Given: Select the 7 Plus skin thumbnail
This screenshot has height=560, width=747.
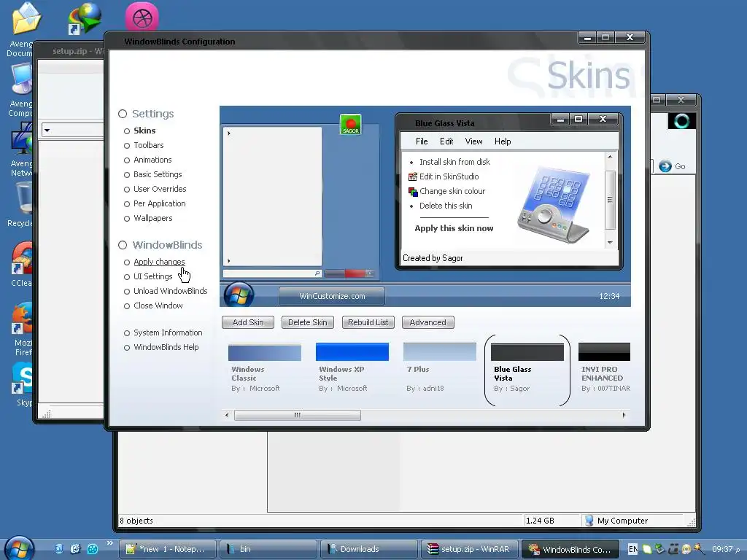Looking at the screenshot, I should (x=439, y=352).
